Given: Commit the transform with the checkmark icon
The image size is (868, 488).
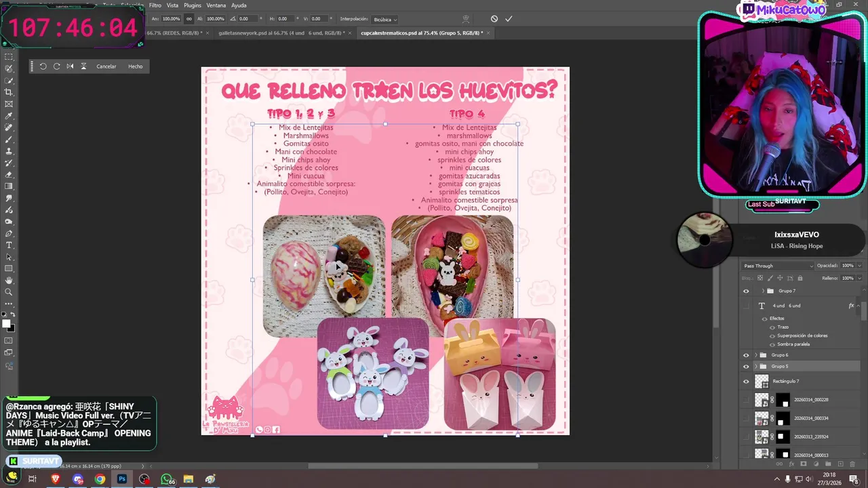Looking at the screenshot, I should pos(509,19).
